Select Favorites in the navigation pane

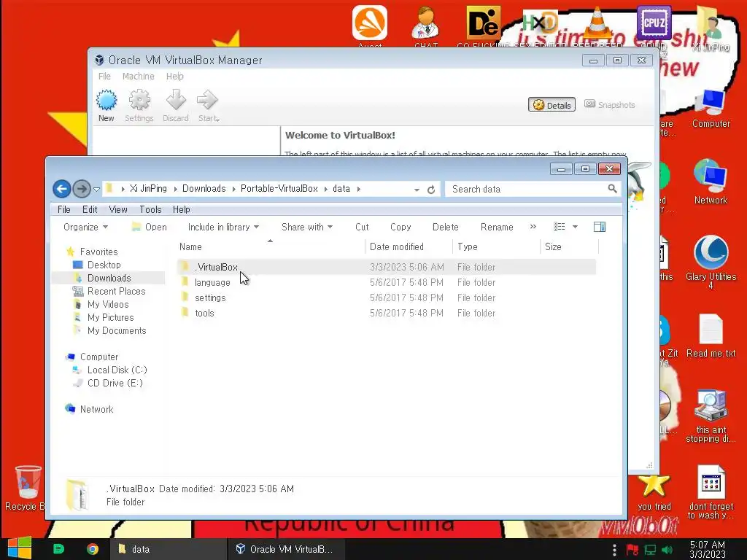coord(98,252)
